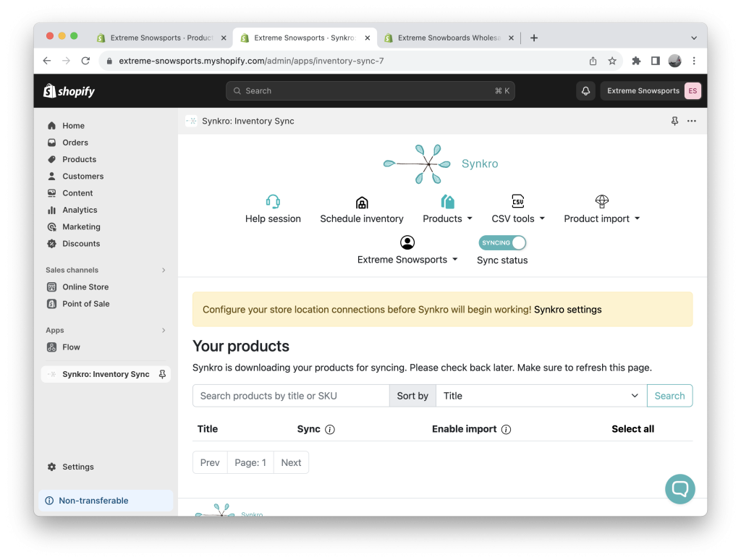Click the CSV tools file icon

click(x=518, y=201)
